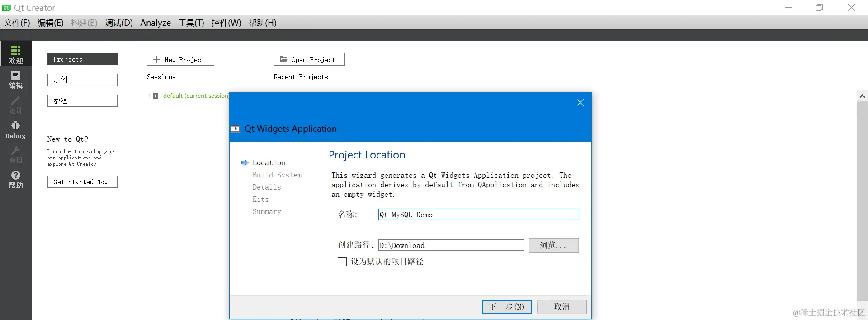Switch to Edit (编辑) mode
868x320 pixels.
[x=16, y=80]
